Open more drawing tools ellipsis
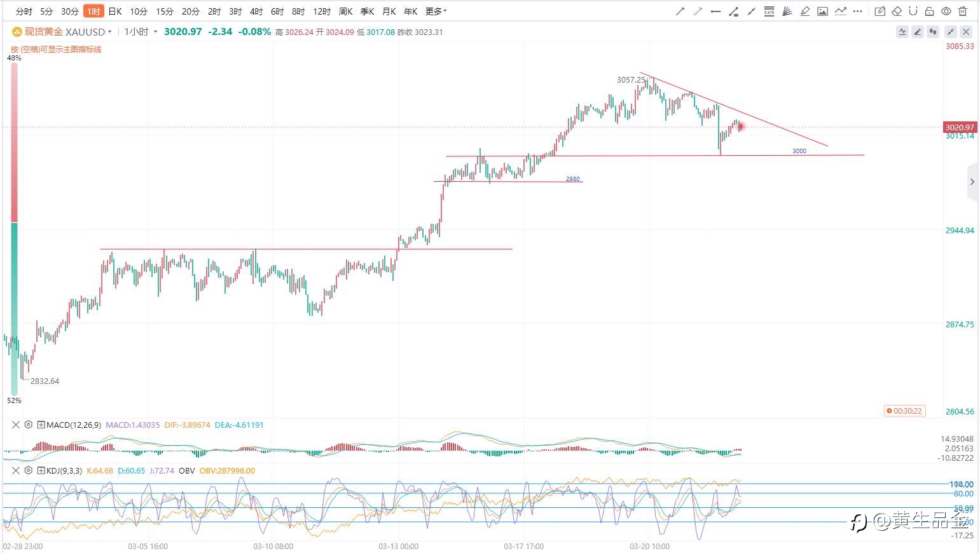This screenshot has width=980, height=553. point(858,11)
